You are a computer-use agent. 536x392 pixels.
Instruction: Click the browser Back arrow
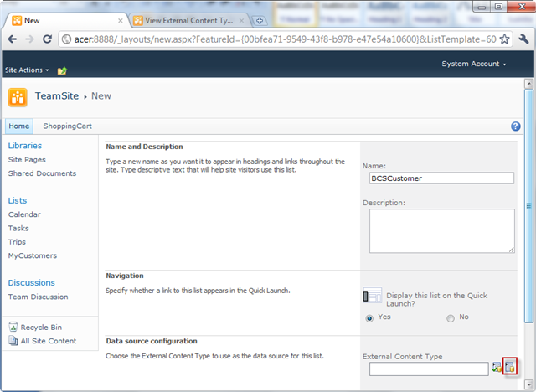(x=13, y=39)
